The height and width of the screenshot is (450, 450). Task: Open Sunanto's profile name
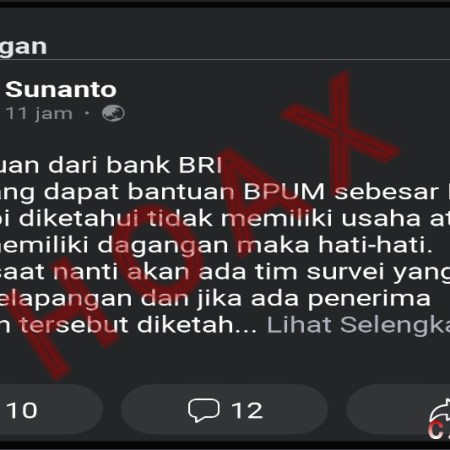pos(61,90)
